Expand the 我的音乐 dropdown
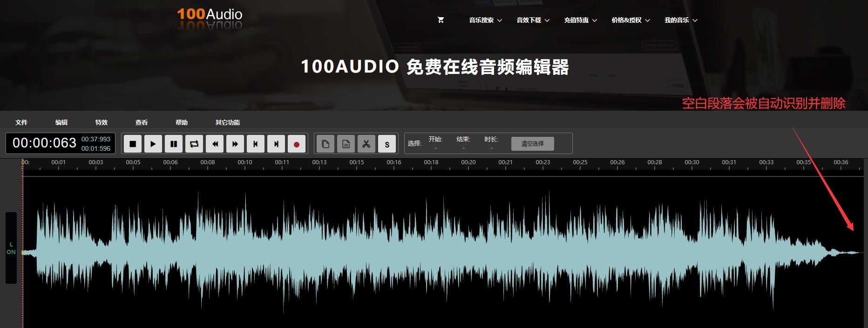Viewport: 868px width, 328px height. tap(681, 20)
